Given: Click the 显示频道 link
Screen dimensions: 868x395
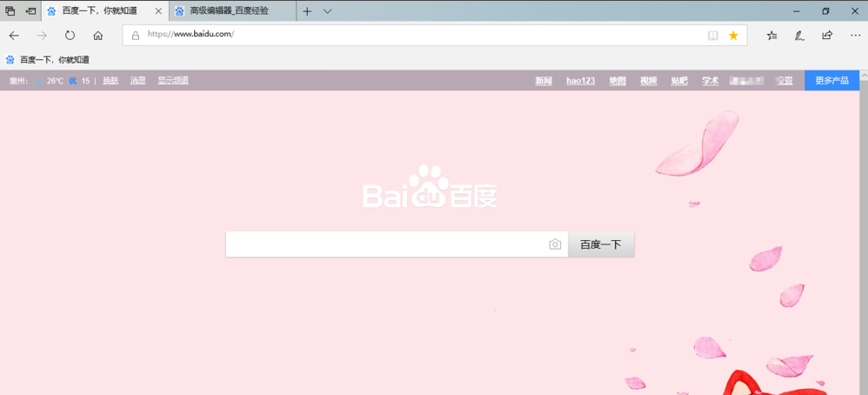Looking at the screenshot, I should click(173, 81).
